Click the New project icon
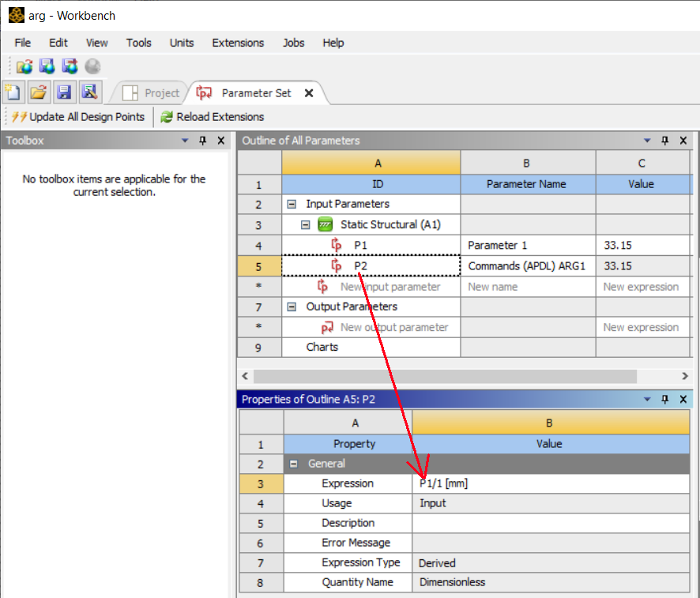Image resolution: width=700 pixels, height=598 pixels. [x=13, y=92]
